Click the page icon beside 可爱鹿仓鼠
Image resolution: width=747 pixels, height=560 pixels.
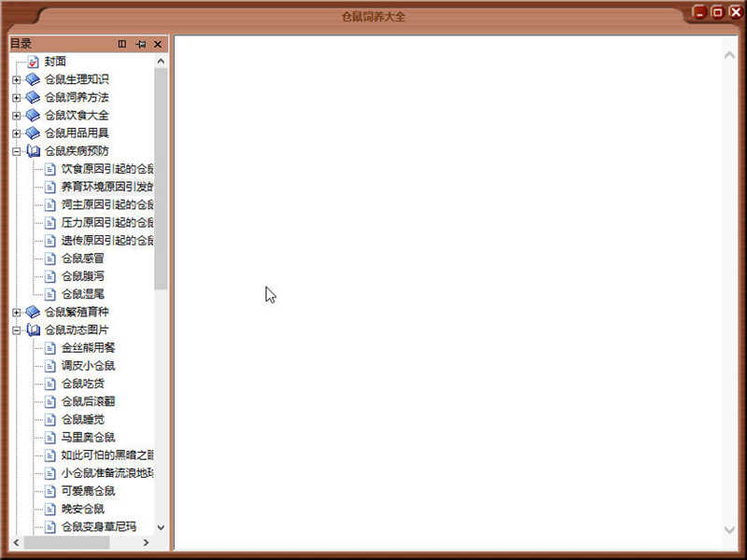pos(50,491)
